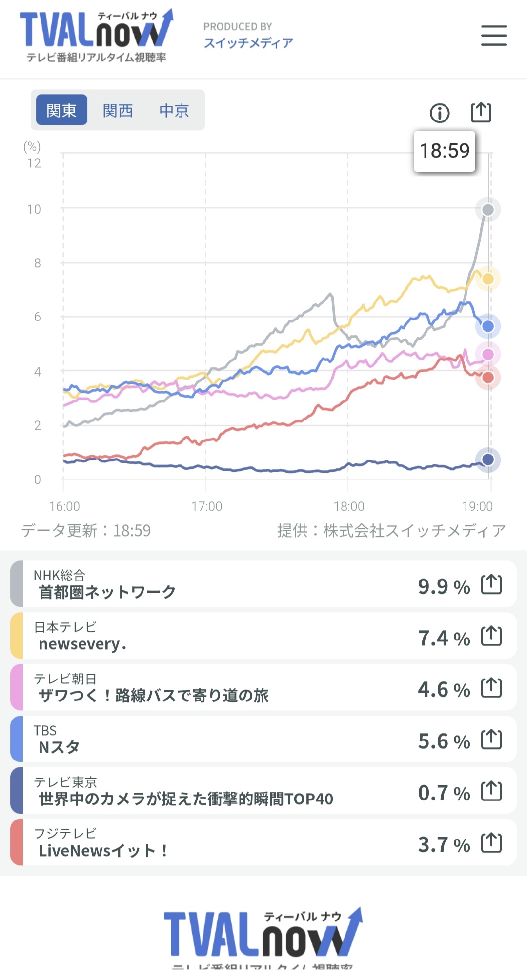This screenshot has width=527, height=980.
Task: Select the 関東 region tab
Action: 61,110
